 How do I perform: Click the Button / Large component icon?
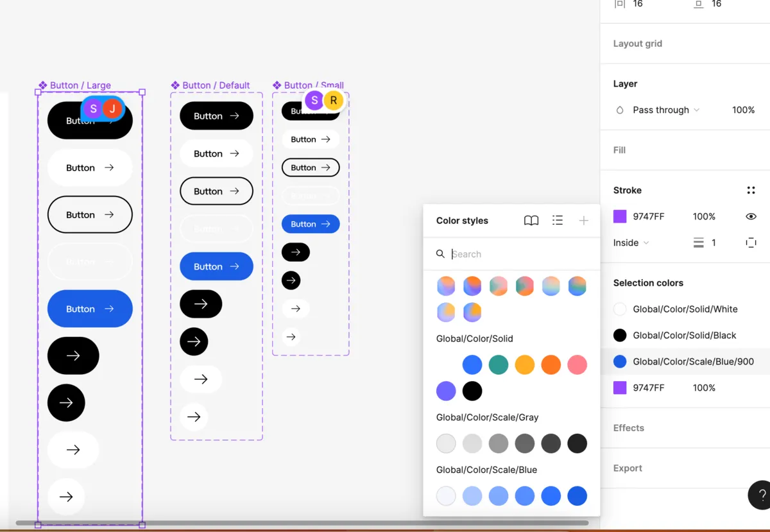[42, 85]
